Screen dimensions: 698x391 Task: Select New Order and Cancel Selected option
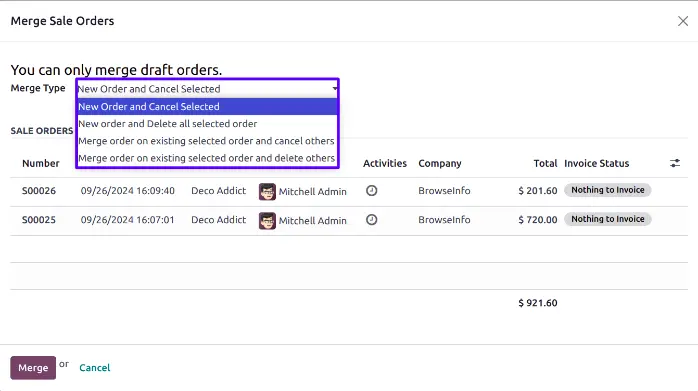click(207, 106)
